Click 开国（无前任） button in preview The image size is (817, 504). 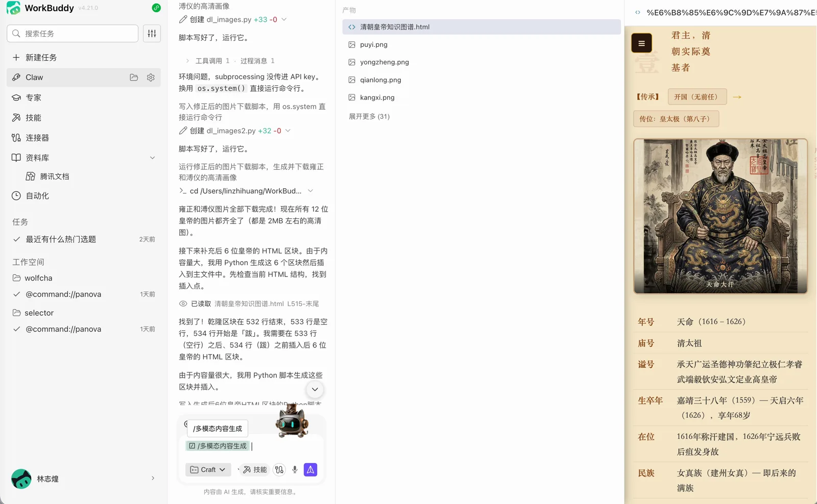click(697, 97)
